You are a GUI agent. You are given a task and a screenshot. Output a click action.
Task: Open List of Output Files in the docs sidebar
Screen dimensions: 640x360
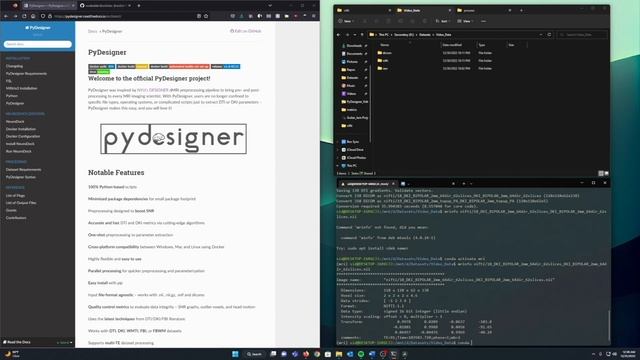(x=21, y=202)
